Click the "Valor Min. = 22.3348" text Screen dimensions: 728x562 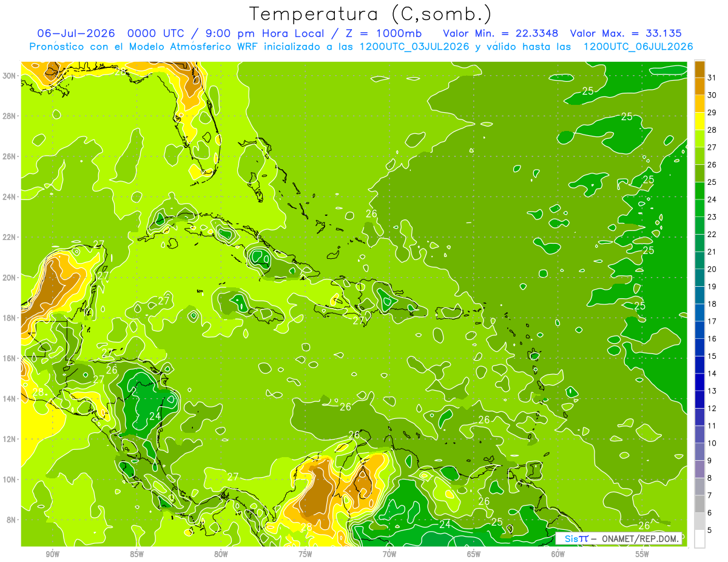pyautogui.click(x=501, y=33)
